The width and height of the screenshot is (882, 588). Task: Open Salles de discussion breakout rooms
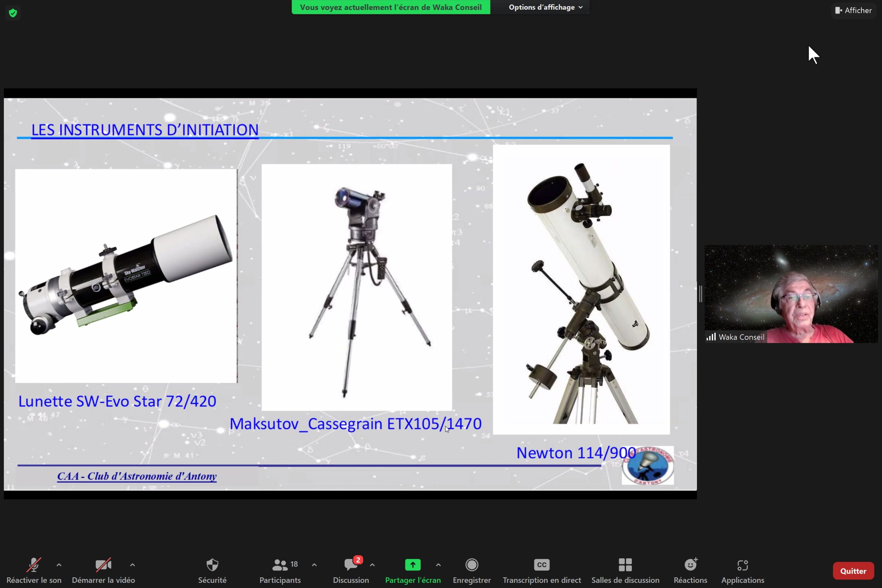coord(625,570)
